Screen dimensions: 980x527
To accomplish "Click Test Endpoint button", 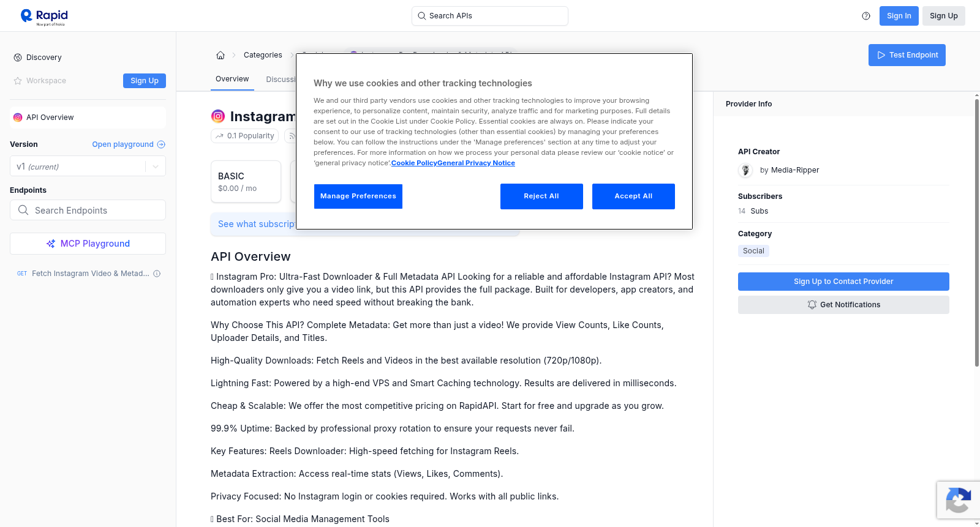I will (x=907, y=55).
